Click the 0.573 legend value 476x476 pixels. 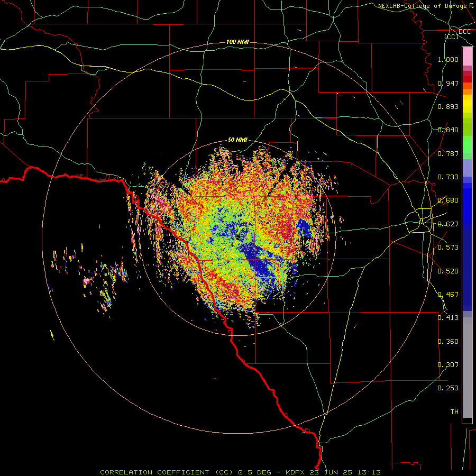pos(448,248)
